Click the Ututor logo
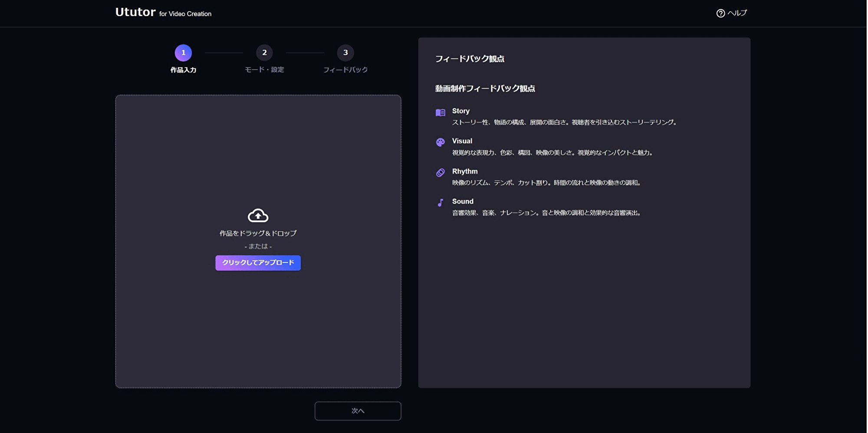Image resolution: width=868 pixels, height=433 pixels. pyautogui.click(x=135, y=13)
